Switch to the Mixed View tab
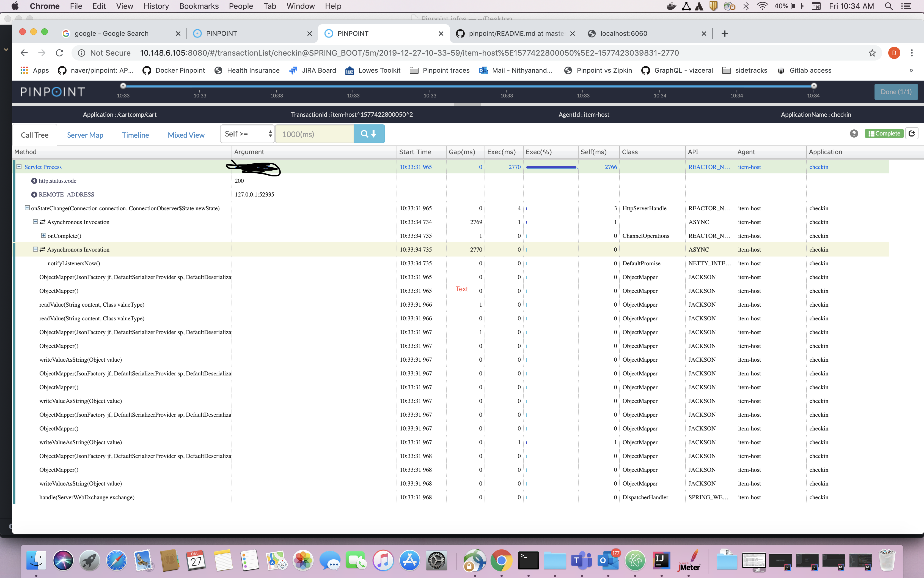Image resolution: width=924 pixels, height=578 pixels. point(186,135)
